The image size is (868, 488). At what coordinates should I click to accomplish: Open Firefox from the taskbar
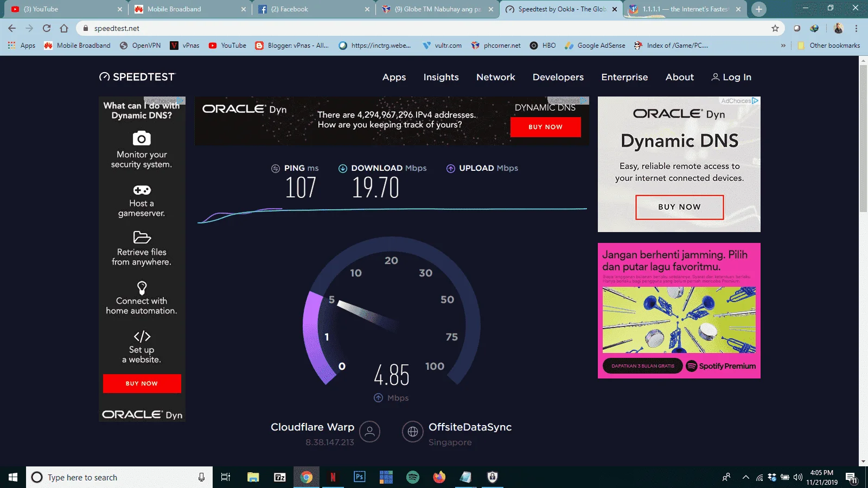[x=439, y=477]
